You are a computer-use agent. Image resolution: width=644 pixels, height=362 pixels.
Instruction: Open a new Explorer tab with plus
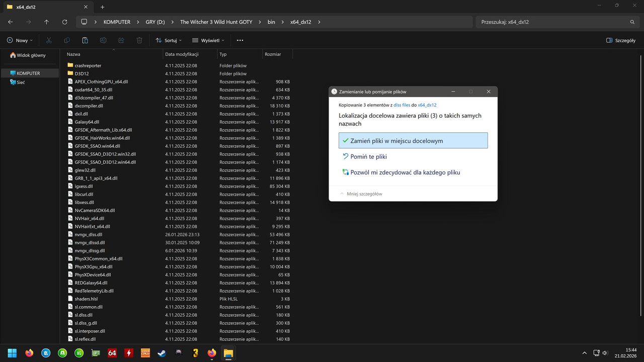(103, 7)
